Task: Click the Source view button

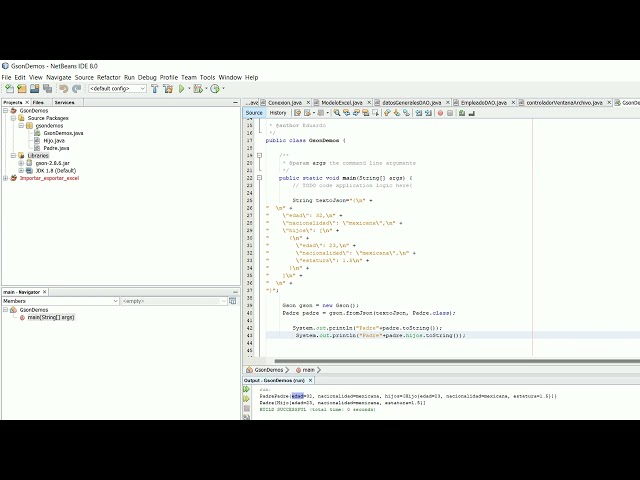Action: point(254,113)
